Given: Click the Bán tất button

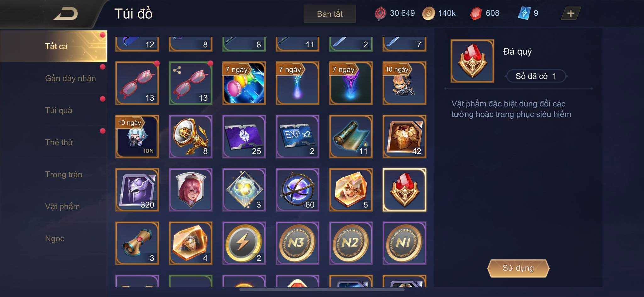Looking at the screenshot, I should (330, 14).
